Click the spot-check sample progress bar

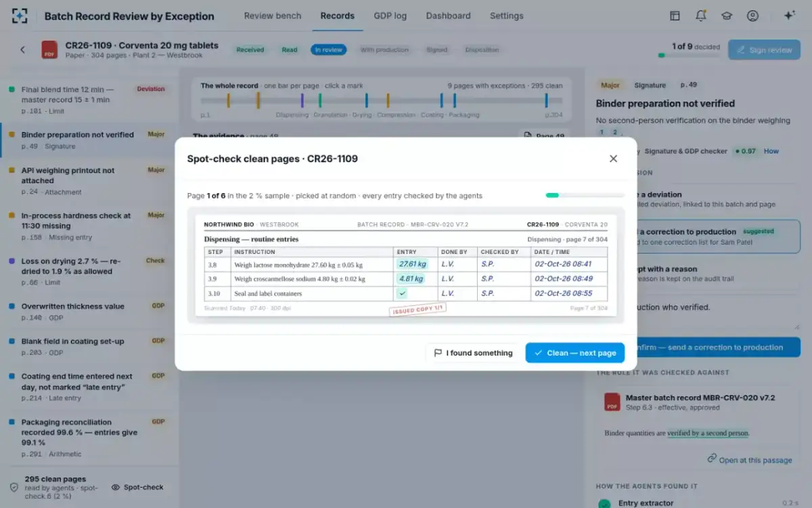pos(585,195)
